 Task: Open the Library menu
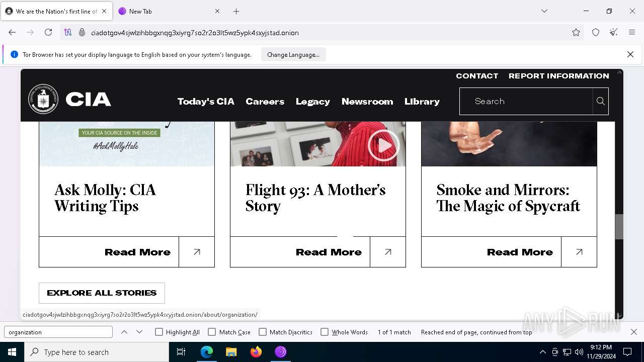(x=422, y=101)
